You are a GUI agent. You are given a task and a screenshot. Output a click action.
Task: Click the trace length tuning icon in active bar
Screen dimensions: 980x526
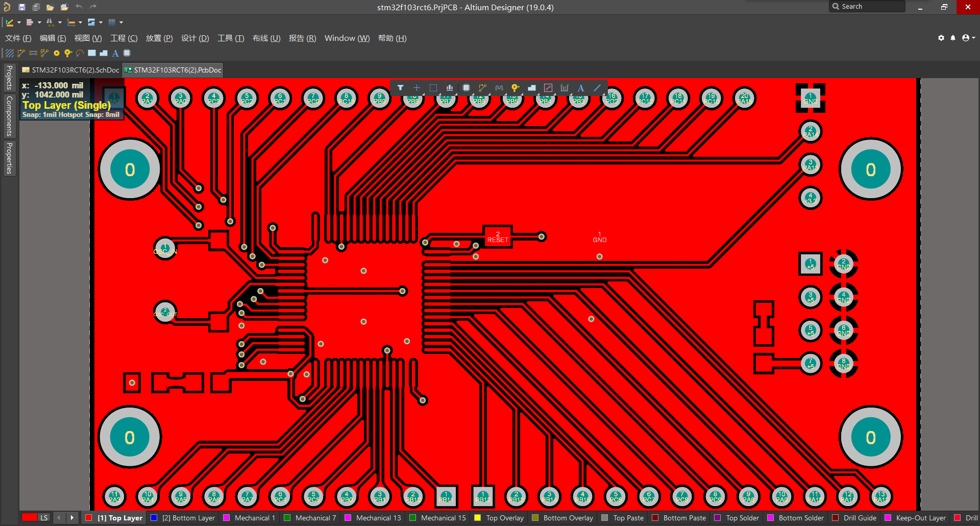pos(499,88)
